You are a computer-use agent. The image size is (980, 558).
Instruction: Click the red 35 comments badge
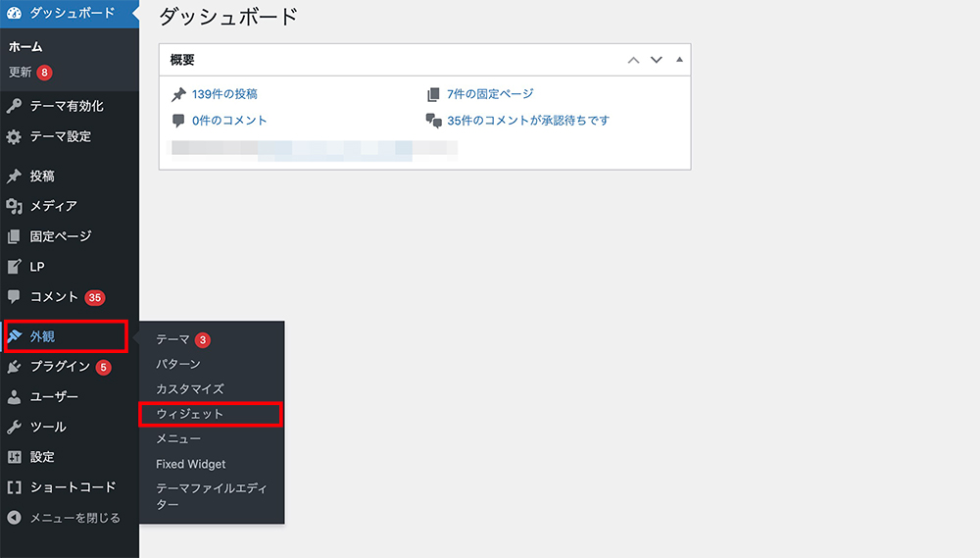(95, 298)
